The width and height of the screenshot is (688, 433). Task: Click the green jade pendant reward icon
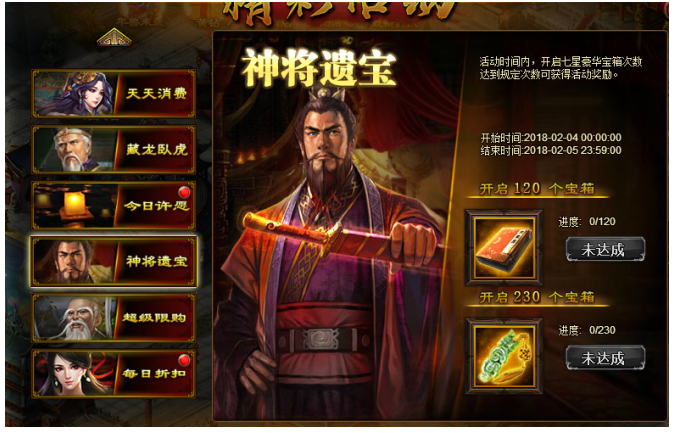coord(504,356)
